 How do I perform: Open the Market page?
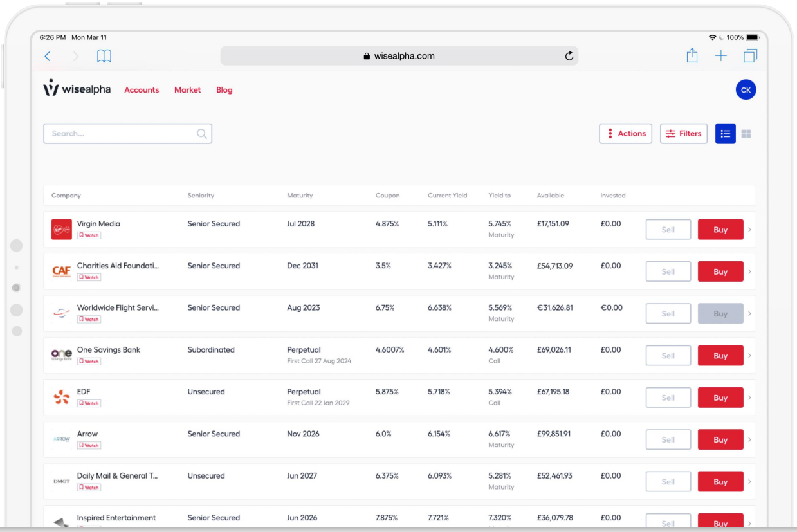(187, 90)
